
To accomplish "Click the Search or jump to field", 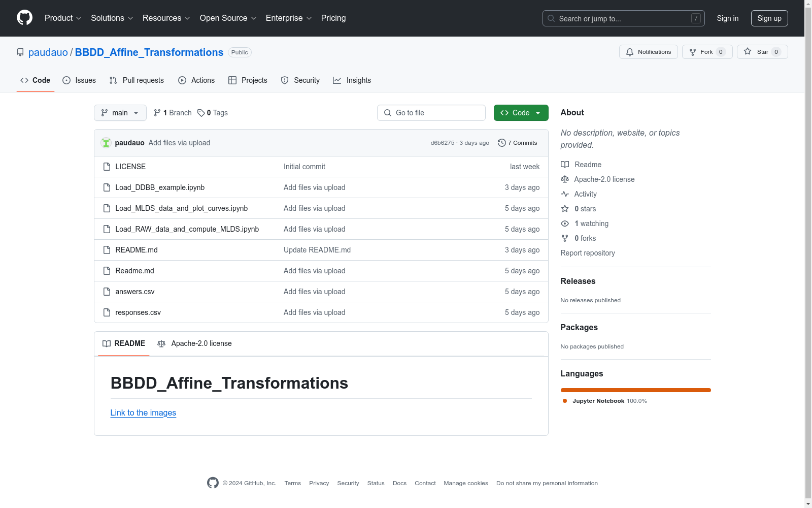I will (x=624, y=18).
